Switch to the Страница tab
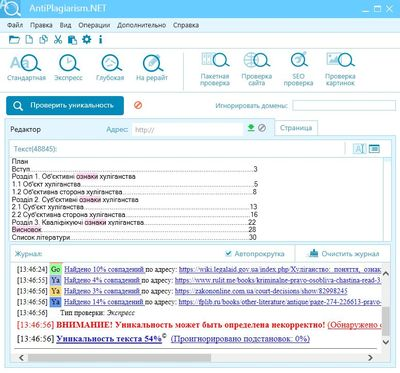This screenshot has height=373, width=400. pyautogui.click(x=296, y=128)
